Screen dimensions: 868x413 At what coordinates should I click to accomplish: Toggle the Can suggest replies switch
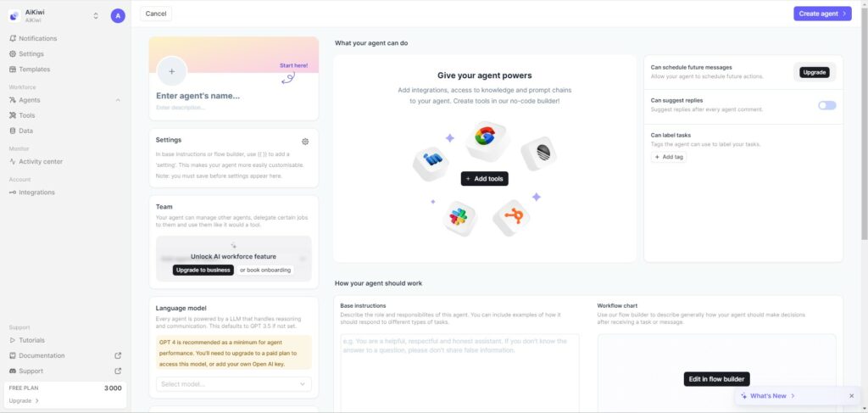click(827, 105)
